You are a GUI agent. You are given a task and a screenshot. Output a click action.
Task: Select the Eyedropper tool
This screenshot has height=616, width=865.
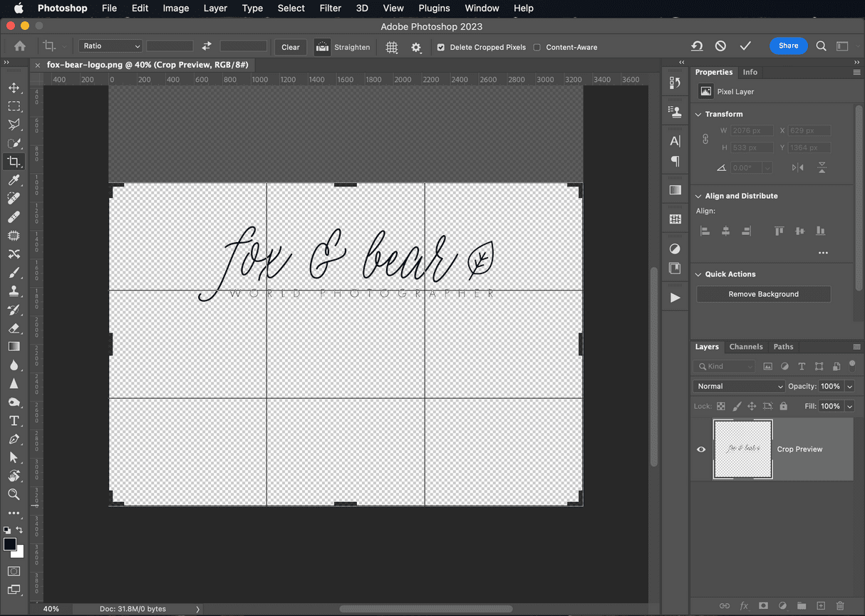click(x=14, y=180)
